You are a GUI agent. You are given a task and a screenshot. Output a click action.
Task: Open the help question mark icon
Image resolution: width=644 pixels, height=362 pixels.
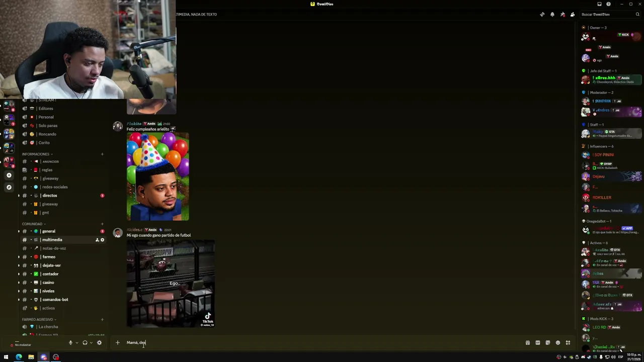click(609, 4)
